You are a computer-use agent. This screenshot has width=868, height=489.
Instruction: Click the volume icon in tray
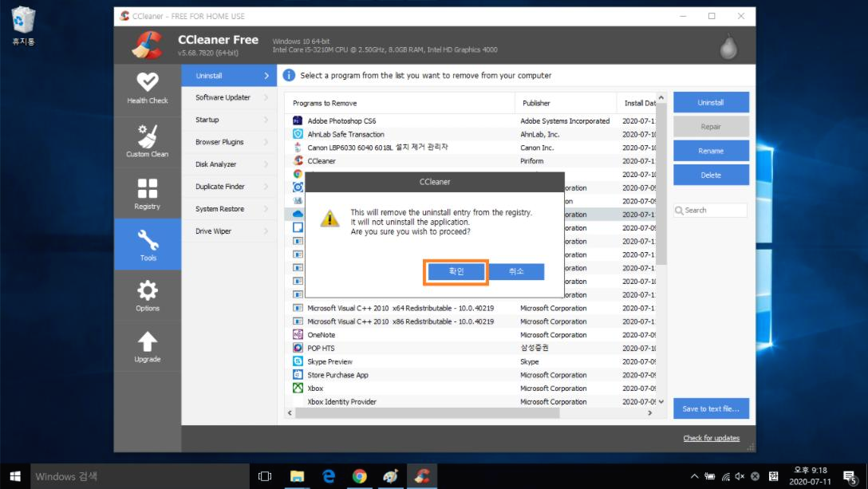740,476
